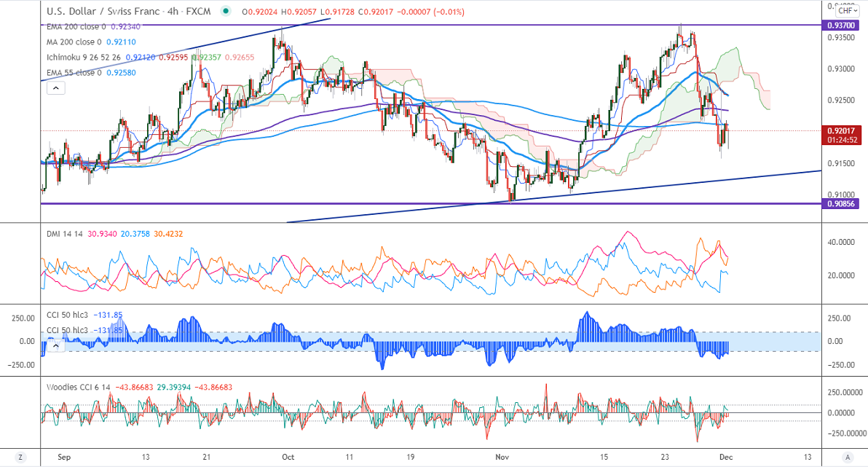Click the 0.93500 price scale label
This screenshot has width=868, height=467.
click(x=841, y=38)
